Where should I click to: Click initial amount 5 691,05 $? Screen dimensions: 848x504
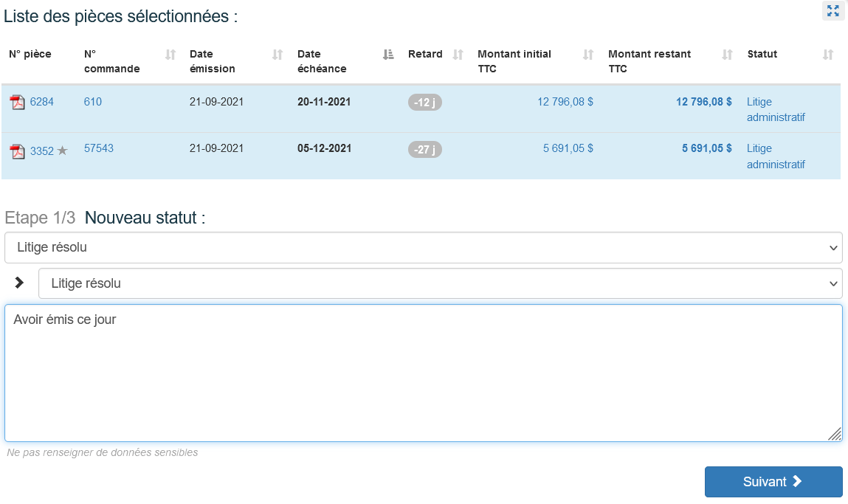click(568, 148)
